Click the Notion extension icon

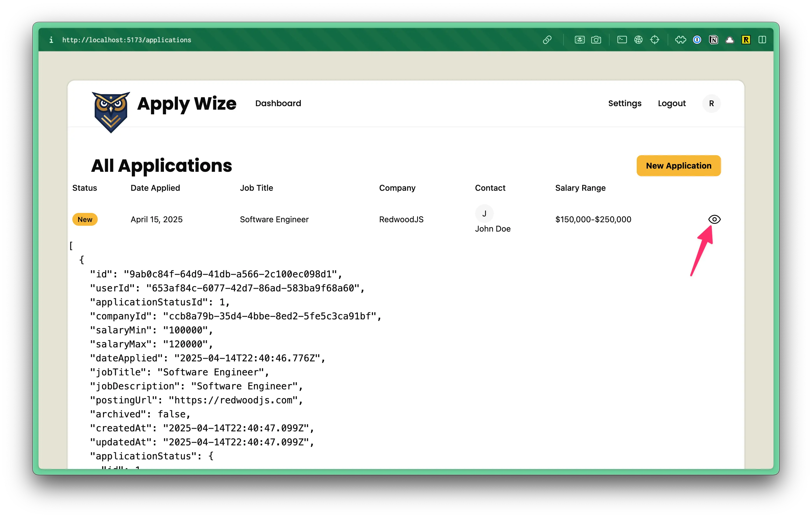[713, 40]
